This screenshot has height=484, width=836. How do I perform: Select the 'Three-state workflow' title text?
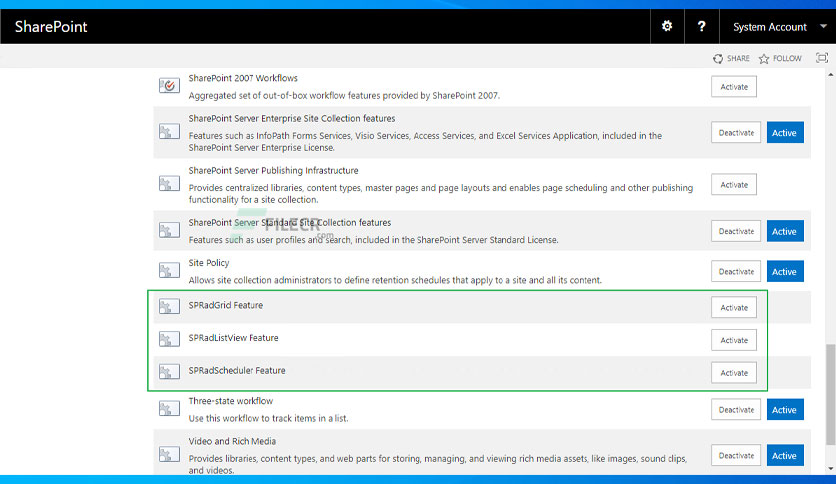(230, 401)
